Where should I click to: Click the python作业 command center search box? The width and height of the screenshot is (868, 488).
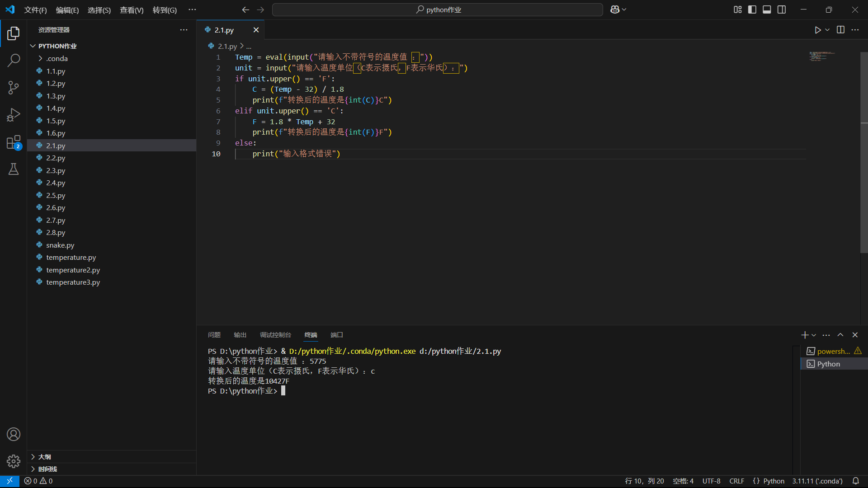[x=438, y=9]
